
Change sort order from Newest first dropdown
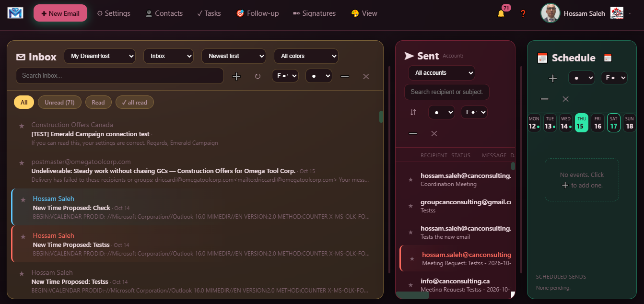click(234, 56)
